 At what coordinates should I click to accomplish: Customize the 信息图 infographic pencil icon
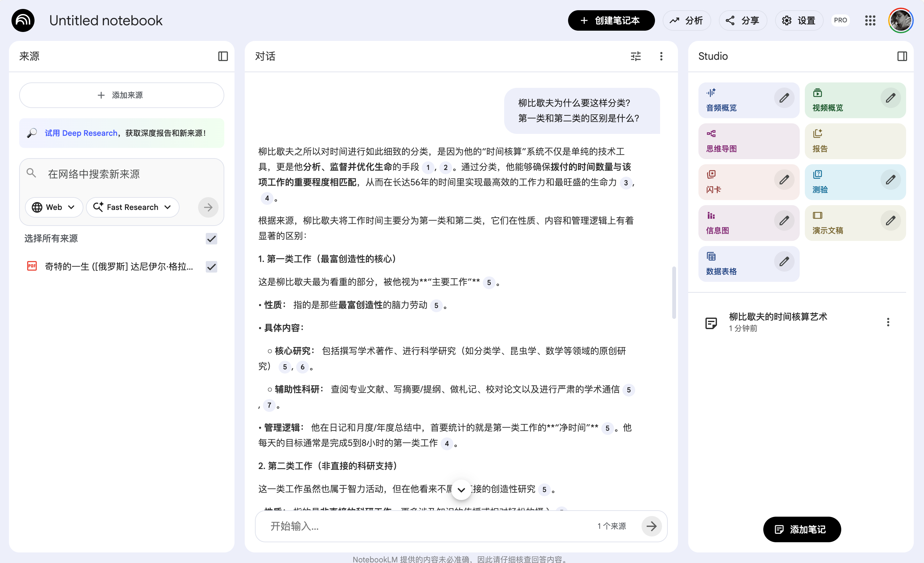[784, 221]
